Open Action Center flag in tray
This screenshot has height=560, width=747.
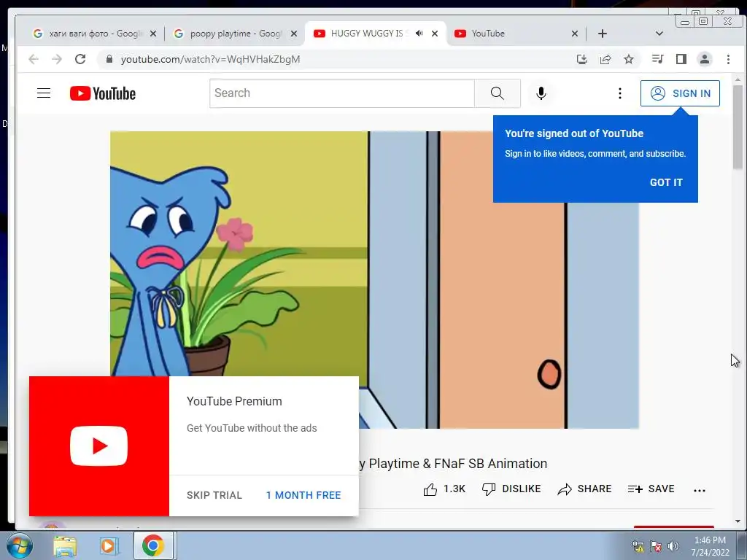click(x=656, y=546)
